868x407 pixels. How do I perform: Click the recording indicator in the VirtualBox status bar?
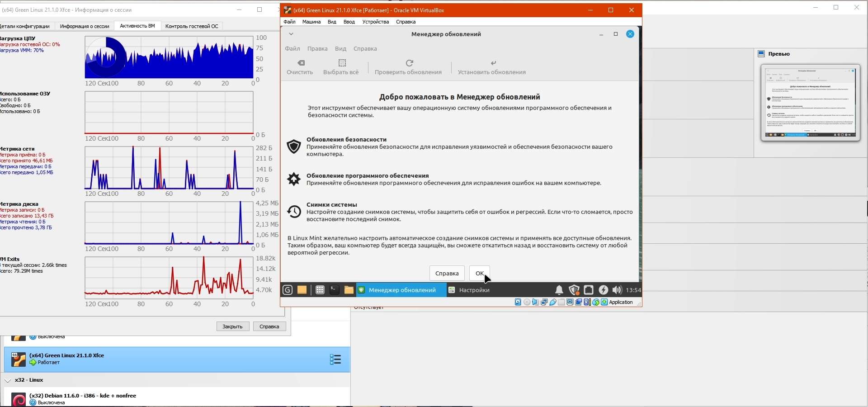(578, 302)
